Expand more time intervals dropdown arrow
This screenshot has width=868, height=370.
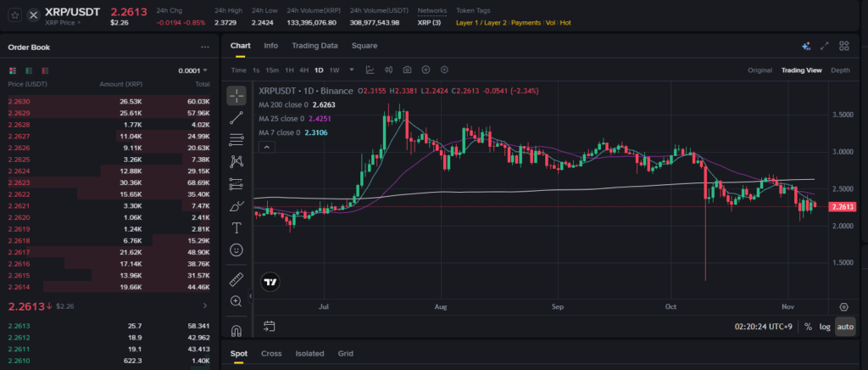(x=350, y=70)
